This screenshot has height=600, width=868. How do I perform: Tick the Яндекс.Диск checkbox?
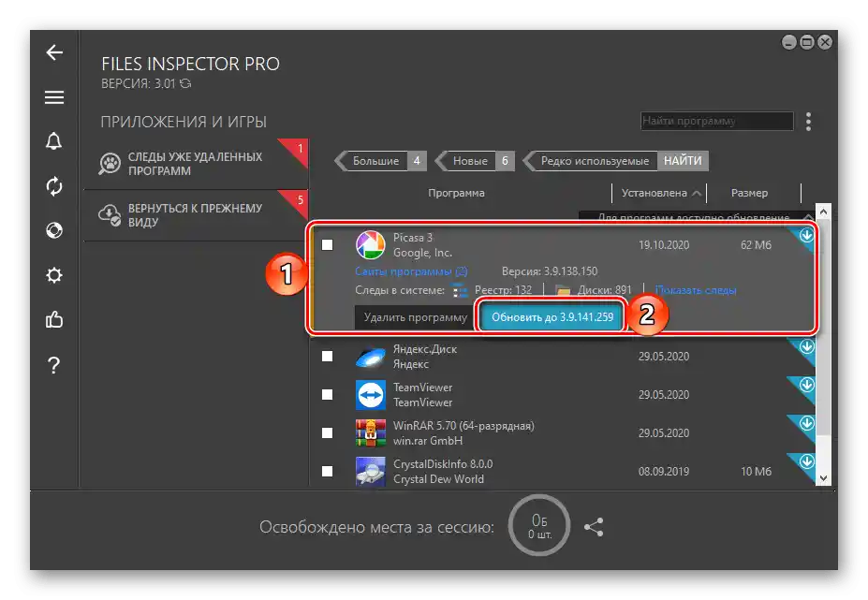coord(327,356)
